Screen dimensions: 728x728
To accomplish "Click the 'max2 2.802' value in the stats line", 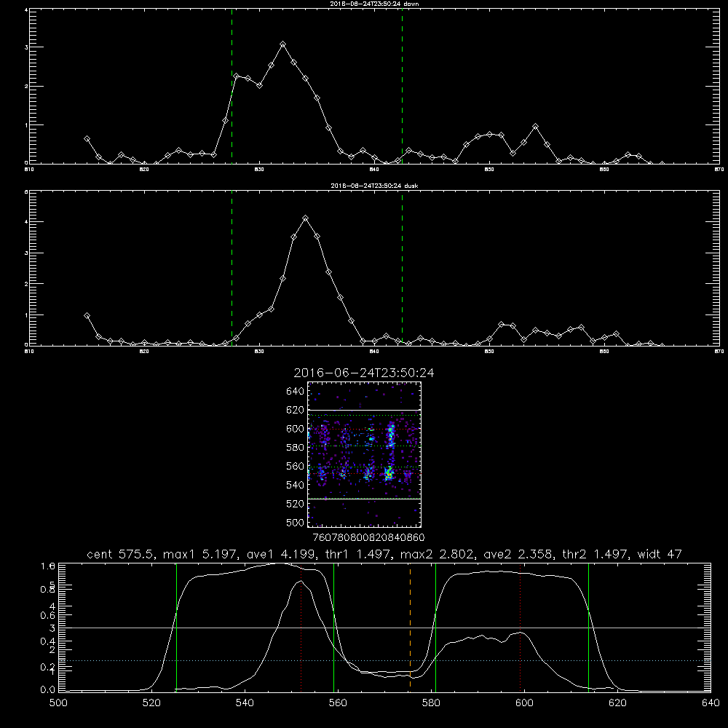I will (436, 554).
